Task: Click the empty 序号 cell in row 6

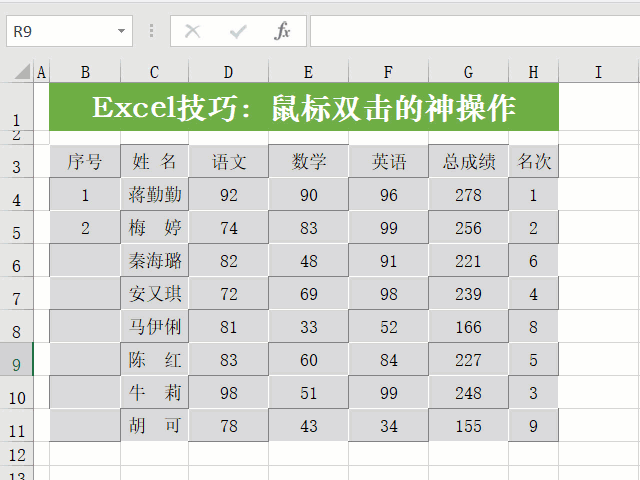Action: (85, 260)
